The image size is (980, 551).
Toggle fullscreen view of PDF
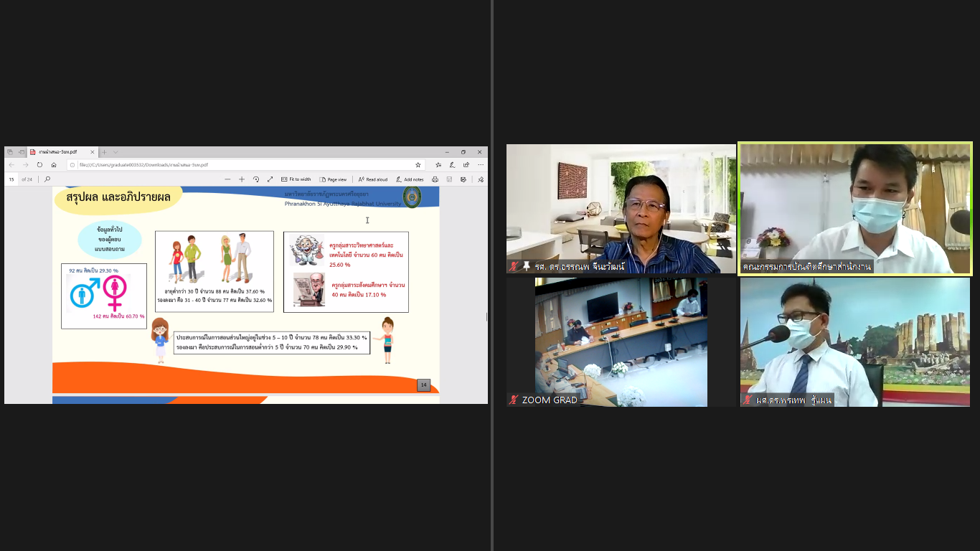click(x=270, y=179)
